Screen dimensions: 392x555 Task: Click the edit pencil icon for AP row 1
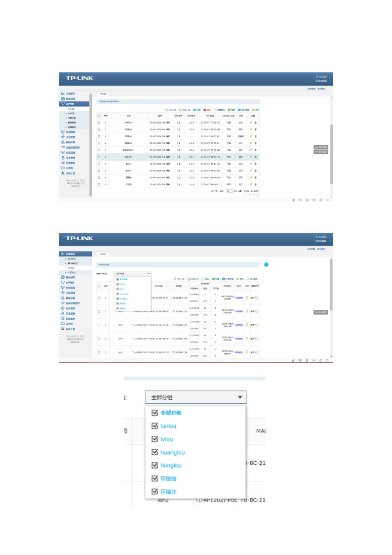click(x=251, y=122)
